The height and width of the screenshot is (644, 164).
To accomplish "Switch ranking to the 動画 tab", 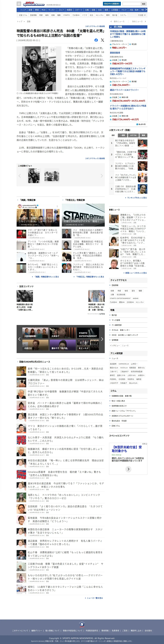I will pos(143,135).
